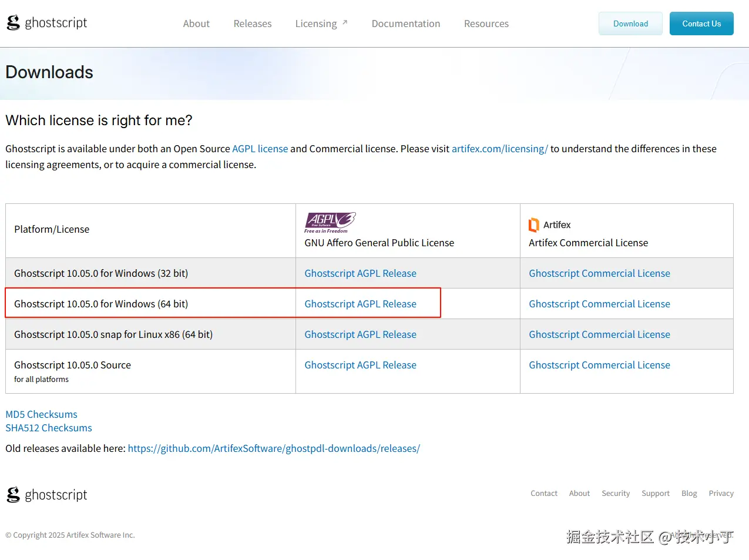Open the GitHub ghostpdl-downloads releases link
The image size is (749, 560).
pos(274,448)
